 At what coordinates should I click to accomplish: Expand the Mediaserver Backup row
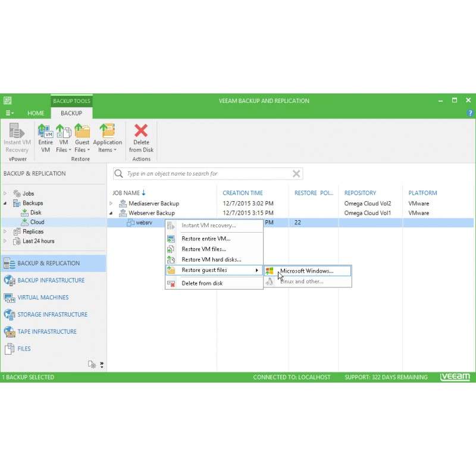click(x=111, y=203)
